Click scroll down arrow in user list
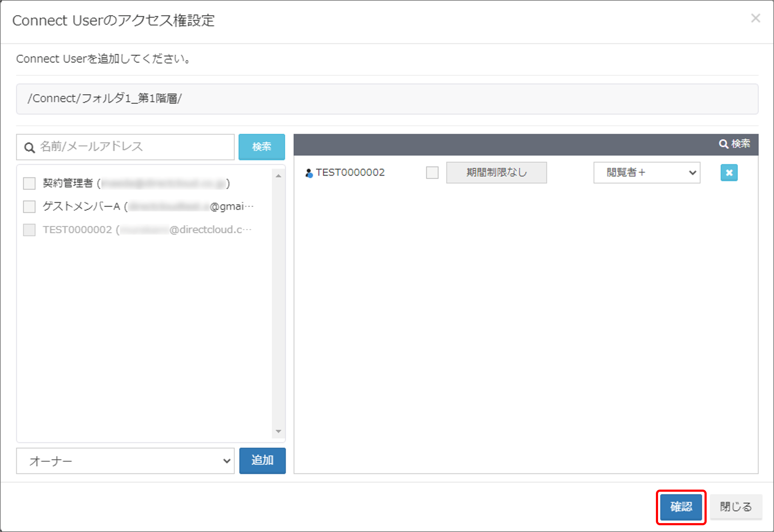 [x=279, y=431]
